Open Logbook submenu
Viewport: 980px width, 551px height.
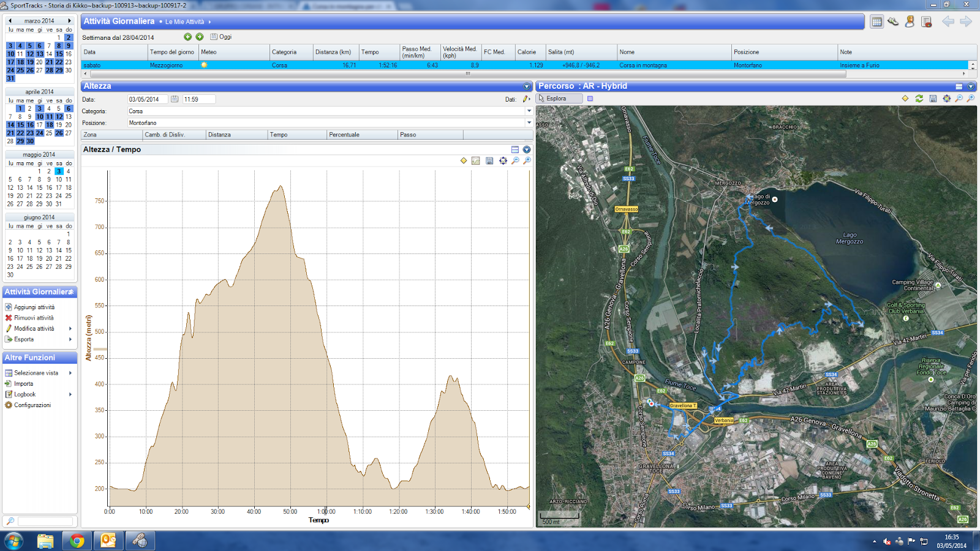point(39,394)
